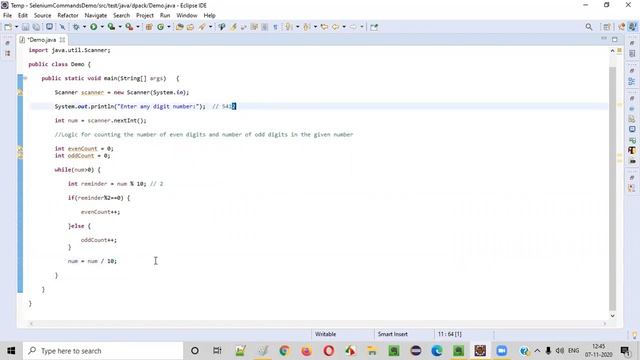Viewport: 640px width, 360px height.
Task: Click the Open Type folder icon
Action: (x=179, y=27)
